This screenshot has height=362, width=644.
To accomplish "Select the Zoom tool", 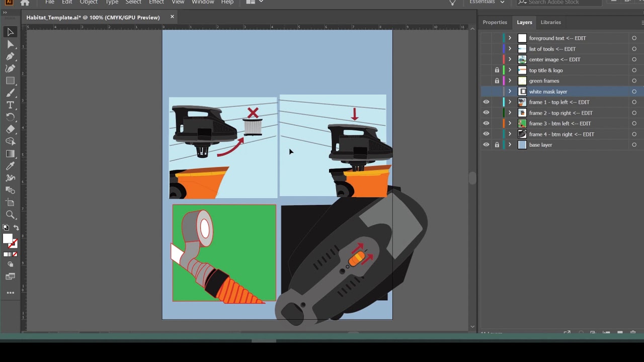I will coord(10,215).
